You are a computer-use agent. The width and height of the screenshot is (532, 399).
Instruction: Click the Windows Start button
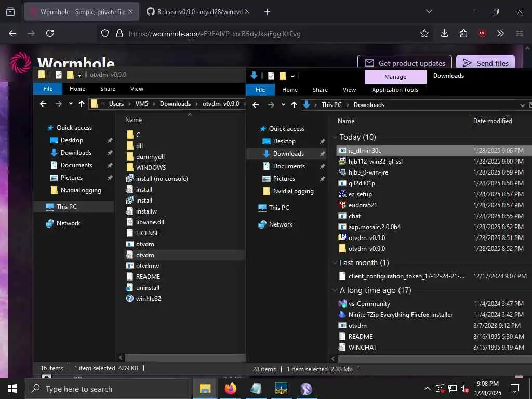click(12, 389)
